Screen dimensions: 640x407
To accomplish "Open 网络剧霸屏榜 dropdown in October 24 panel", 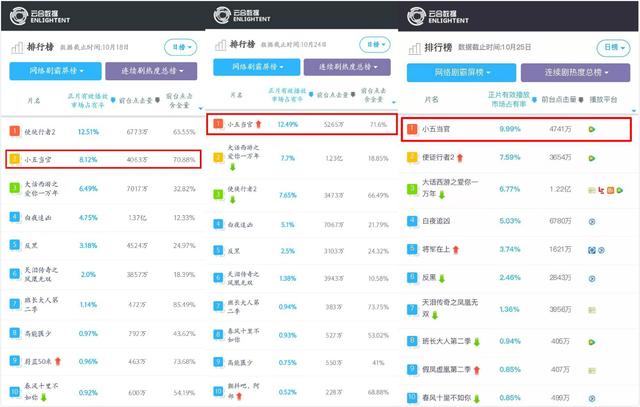I will tap(257, 67).
